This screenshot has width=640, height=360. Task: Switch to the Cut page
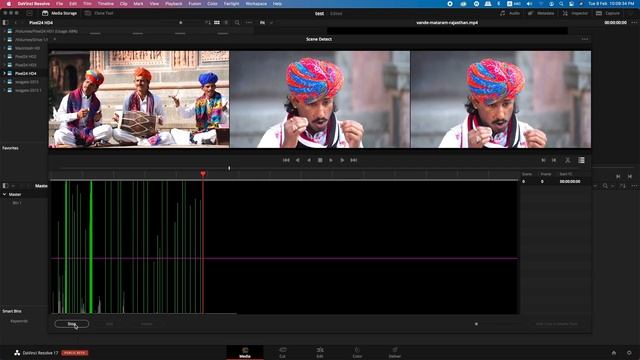[282, 353]
